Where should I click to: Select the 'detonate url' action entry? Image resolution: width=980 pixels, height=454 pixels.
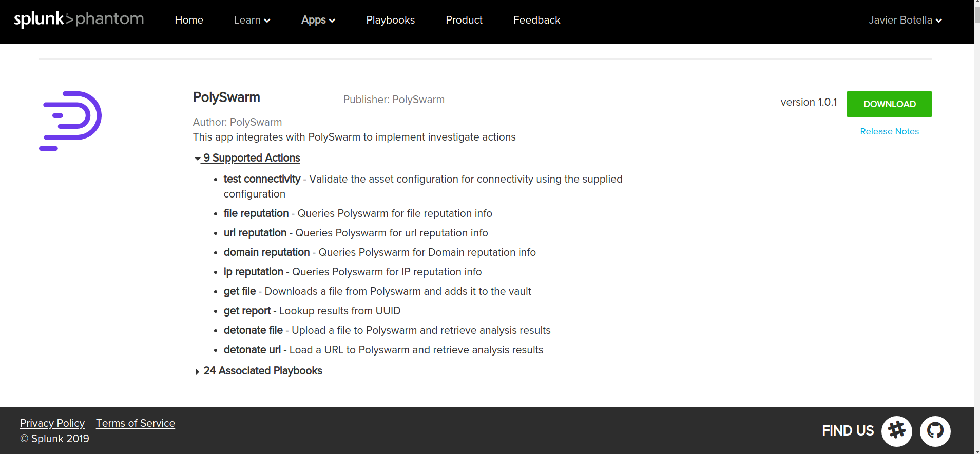(x=383, y=350)
